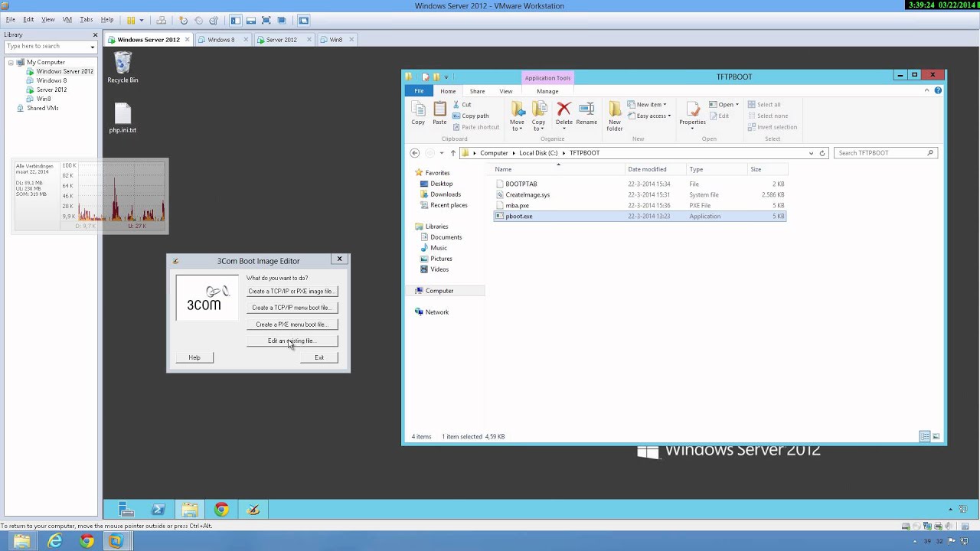Click the Cut scissors icon
980x551 pixels.
pyautogui.click(x=456, y=105)
